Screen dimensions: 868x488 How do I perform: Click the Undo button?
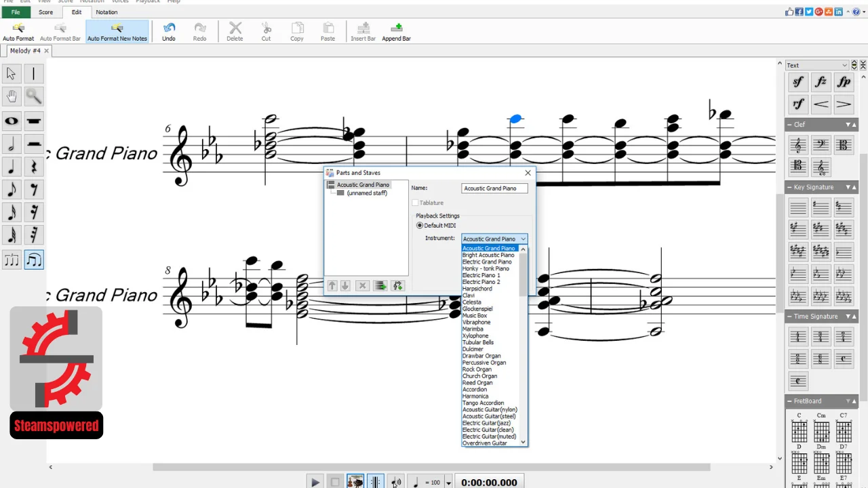tap(169, 32)
